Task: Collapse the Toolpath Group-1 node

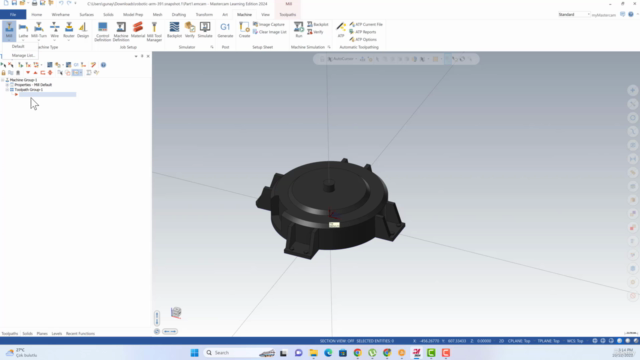Action: click(x=7, y=90)
